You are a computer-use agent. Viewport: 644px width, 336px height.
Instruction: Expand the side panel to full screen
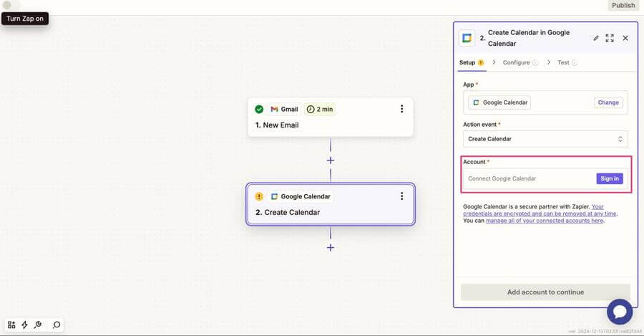click(610, 38)
